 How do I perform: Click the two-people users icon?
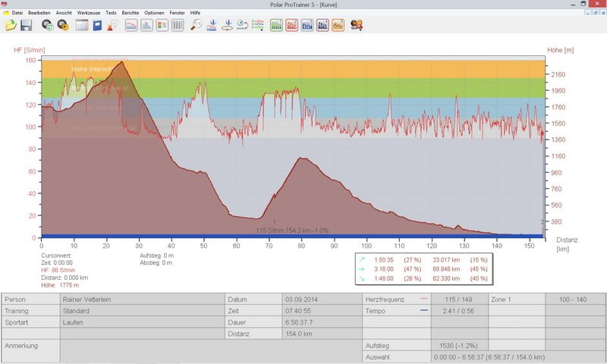tap(357, 25)
